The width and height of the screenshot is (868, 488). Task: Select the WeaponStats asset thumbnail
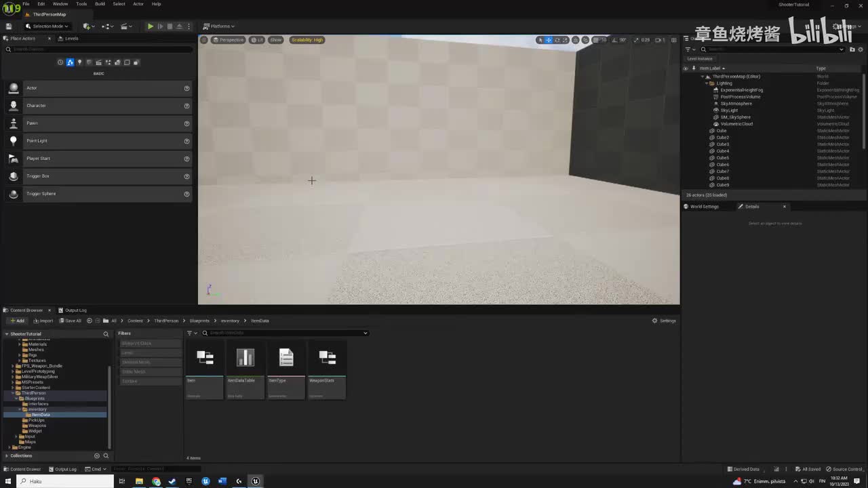327,370
